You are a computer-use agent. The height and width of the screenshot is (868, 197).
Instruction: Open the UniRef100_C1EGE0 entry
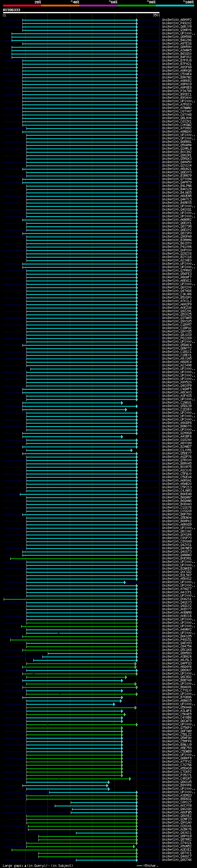pos(177,409)
